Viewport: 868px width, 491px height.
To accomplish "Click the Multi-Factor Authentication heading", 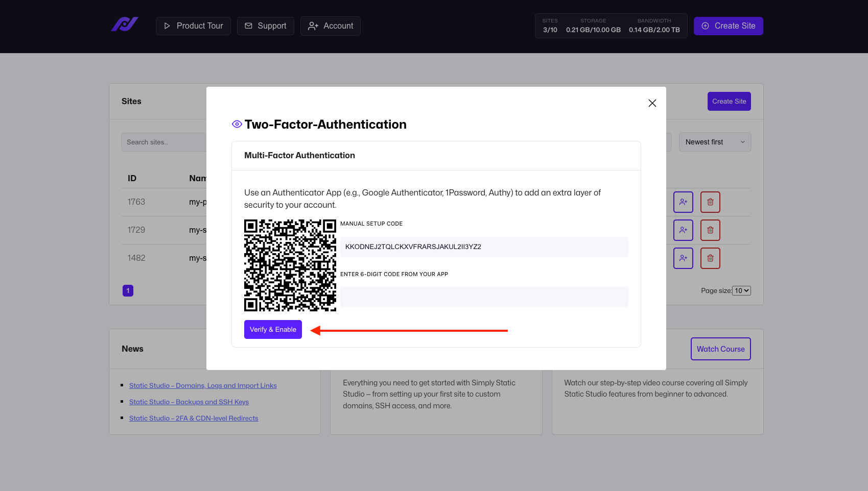I will pos(299,156).
